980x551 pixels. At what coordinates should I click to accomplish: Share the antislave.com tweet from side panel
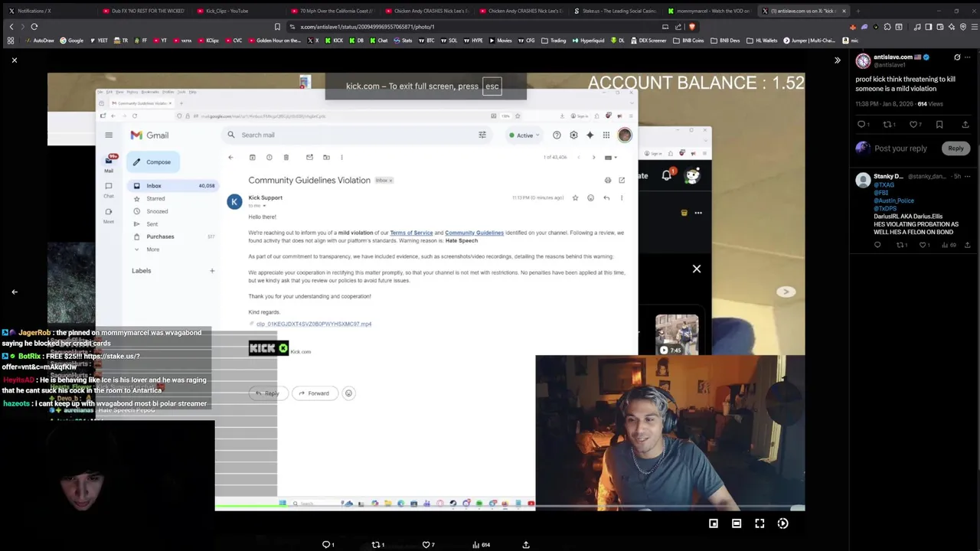965,124
